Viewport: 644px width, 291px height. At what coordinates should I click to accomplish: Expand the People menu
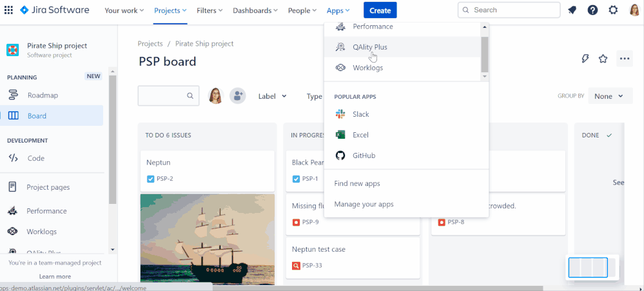(302, 10)
